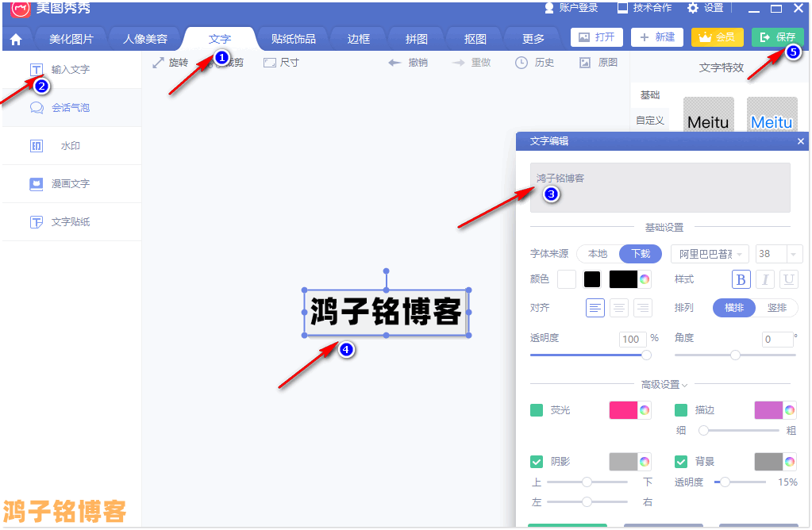Click the Home icon tab
The height and width of the screenshot is (530, 812).
pos(16,39)
